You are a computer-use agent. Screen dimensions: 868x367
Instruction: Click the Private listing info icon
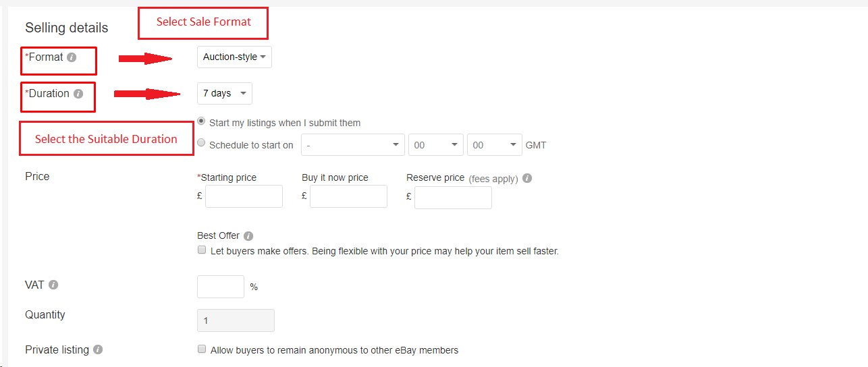pyautogui.click(x=98, y=349)
